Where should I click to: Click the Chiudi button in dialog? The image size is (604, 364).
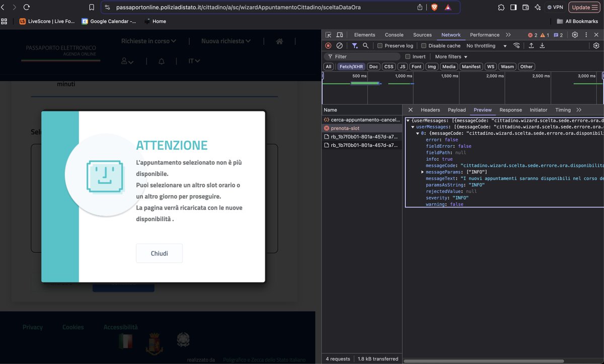pos(160,253)
